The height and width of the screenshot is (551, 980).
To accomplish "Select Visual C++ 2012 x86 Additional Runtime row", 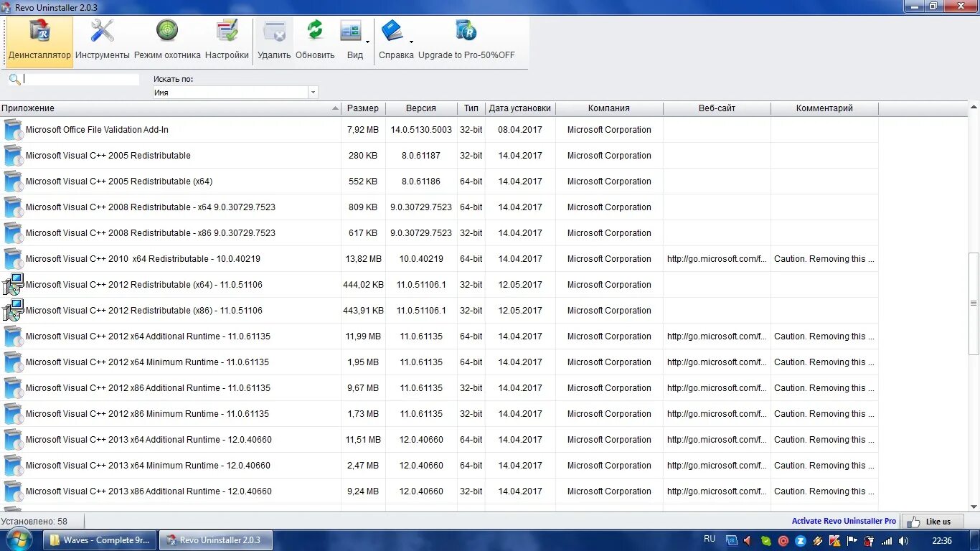I will point(439,388).
